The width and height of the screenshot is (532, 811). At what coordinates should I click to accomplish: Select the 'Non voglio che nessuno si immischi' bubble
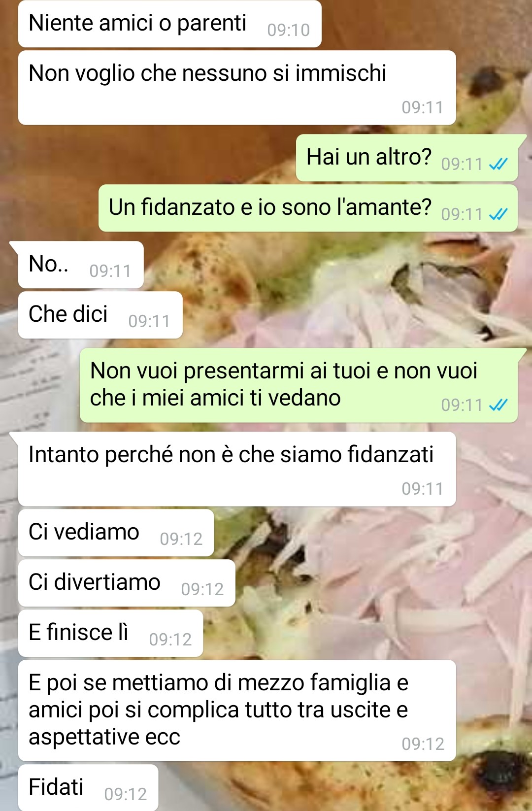237,88
